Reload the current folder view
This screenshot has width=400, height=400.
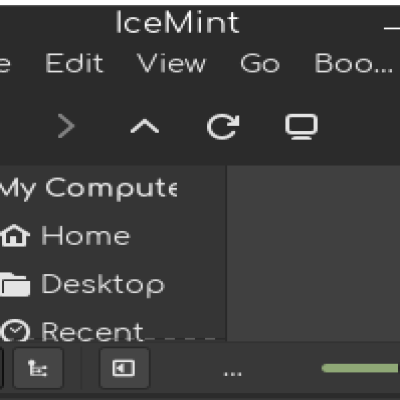(223, 126)
